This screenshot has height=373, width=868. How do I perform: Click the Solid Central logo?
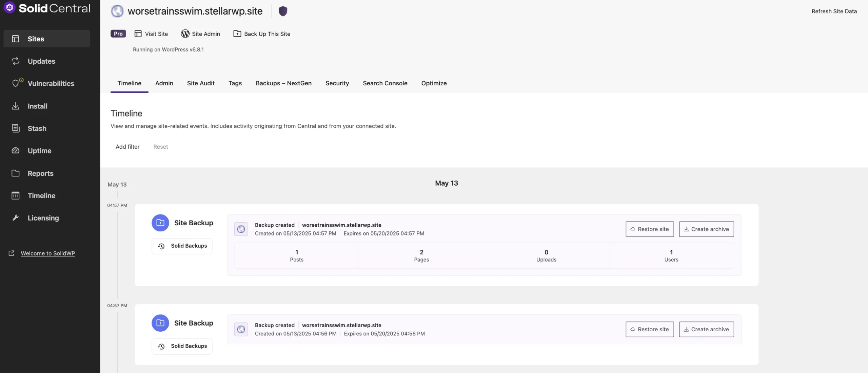click(47, 8)
